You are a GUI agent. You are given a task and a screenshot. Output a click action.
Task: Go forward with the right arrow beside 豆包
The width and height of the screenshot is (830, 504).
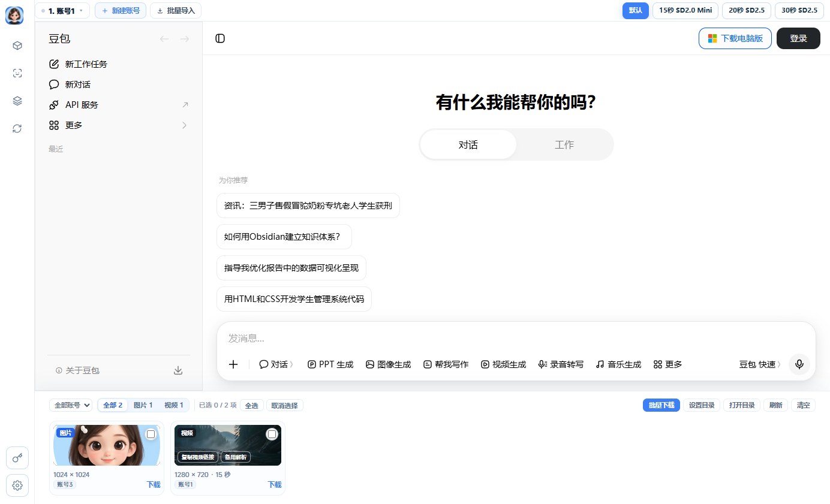click(x=185, y=39)
